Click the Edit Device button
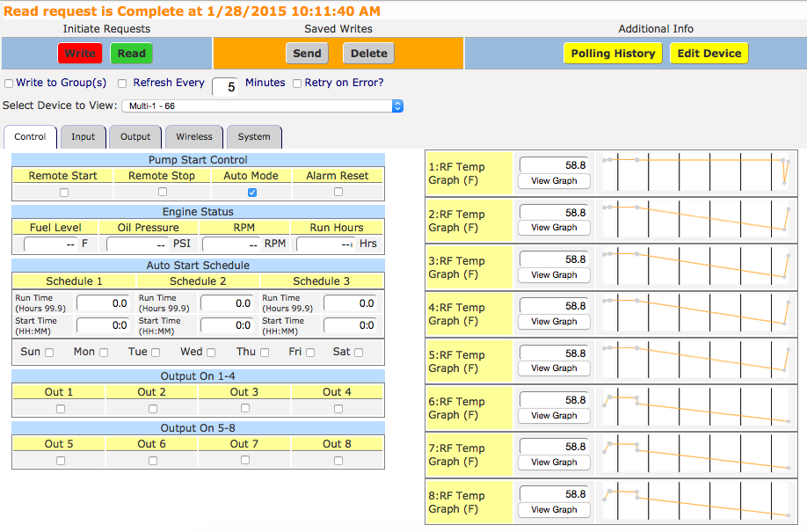The width and height of the screenshot is (807, 532). (x=709, y=54)
